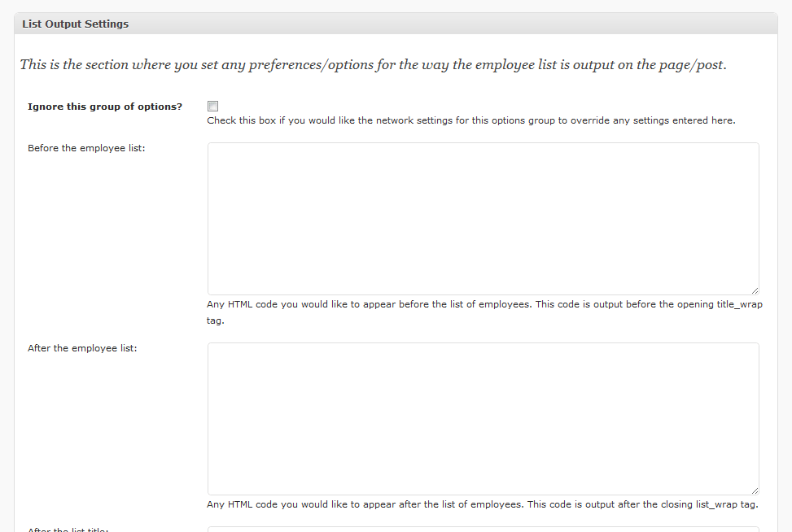
Task: Enable the 'Ignore this group of options' checkbox
Action: (213, 106)
